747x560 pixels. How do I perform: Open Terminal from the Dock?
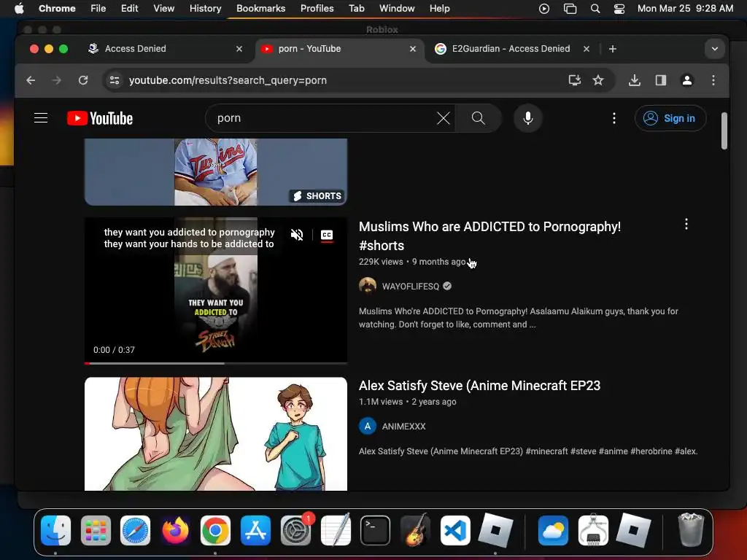point(375,530)
